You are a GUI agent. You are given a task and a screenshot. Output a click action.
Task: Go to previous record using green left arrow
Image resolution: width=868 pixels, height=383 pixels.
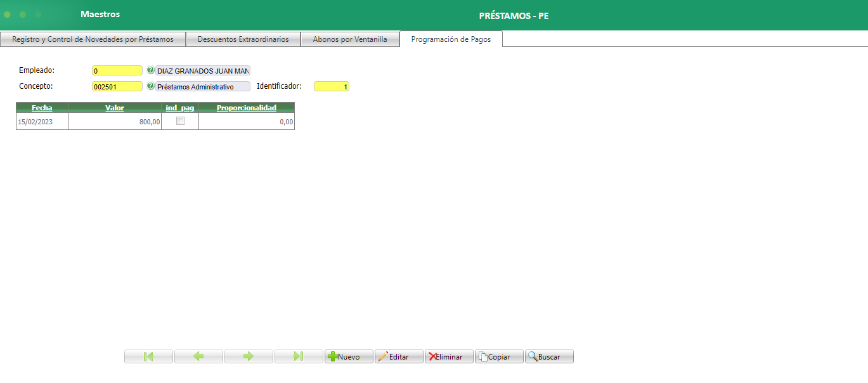pos(198,356)
